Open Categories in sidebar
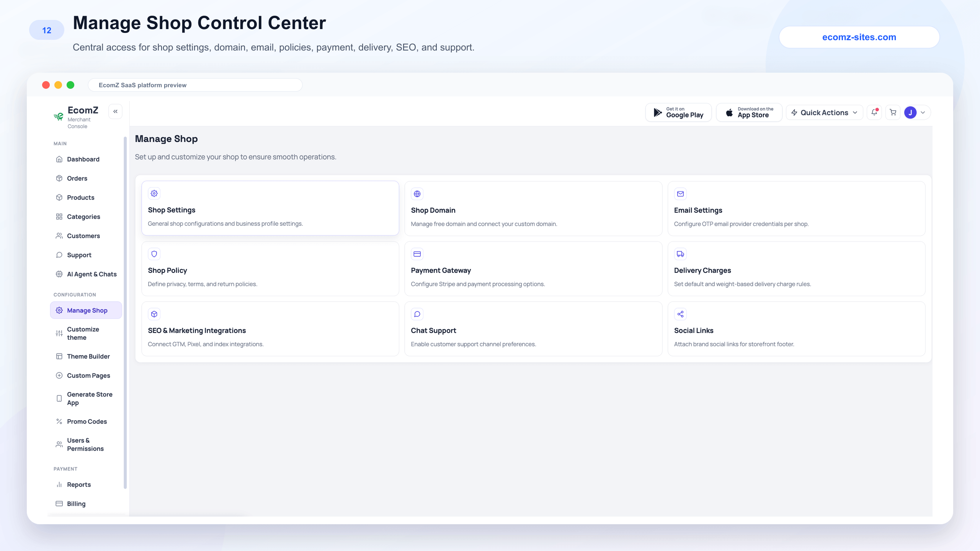980x551 pixels. coord(86,217)
